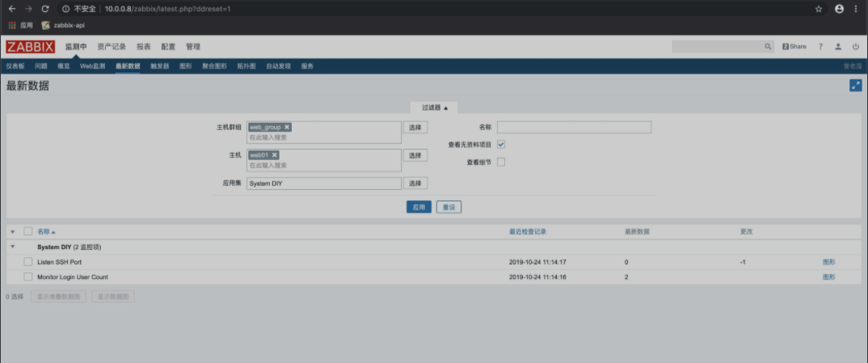Open the 配置 menu
This screenshot has width=868, height=363.
168,47
